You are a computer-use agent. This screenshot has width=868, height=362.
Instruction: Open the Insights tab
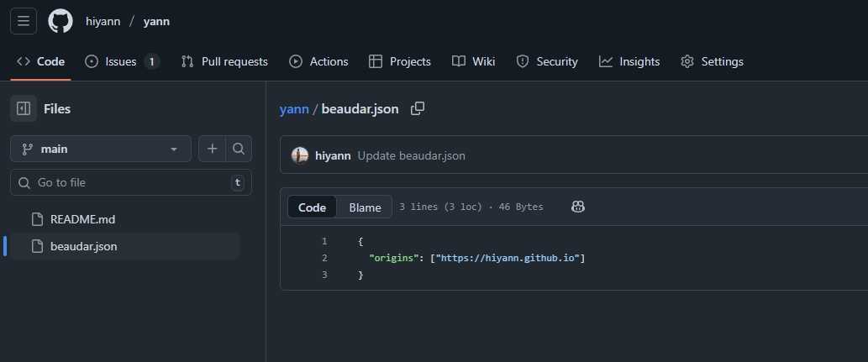(629, 61)
